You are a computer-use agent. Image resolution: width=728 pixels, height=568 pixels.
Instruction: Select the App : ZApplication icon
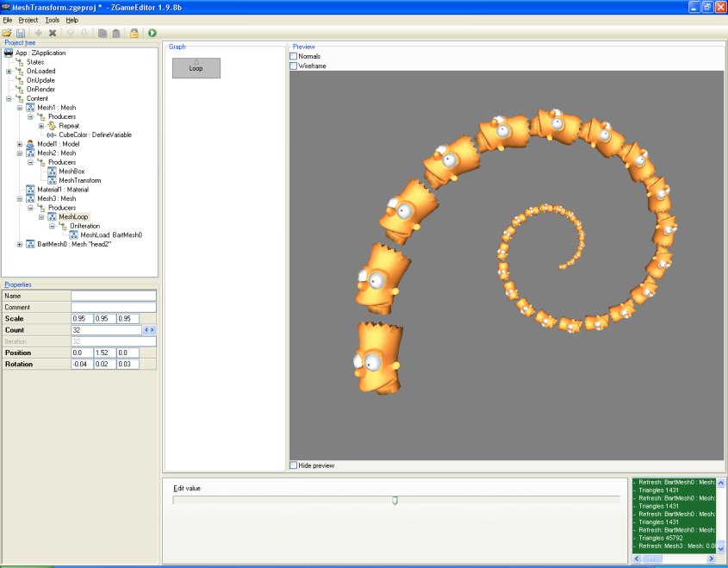[9, 53]
